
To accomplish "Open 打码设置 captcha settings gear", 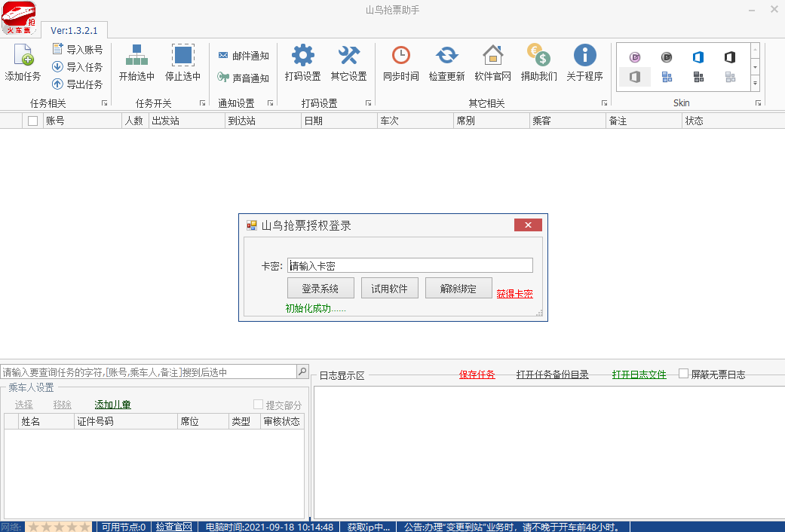I will [x=303, y=55].
